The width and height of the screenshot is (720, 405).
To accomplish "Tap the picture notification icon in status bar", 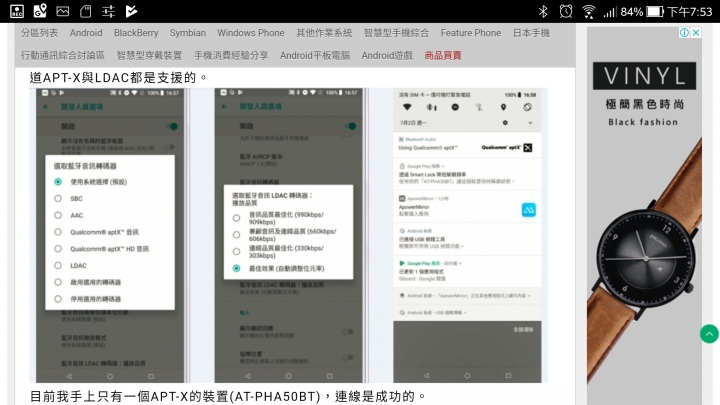I will tap(62, 11).
